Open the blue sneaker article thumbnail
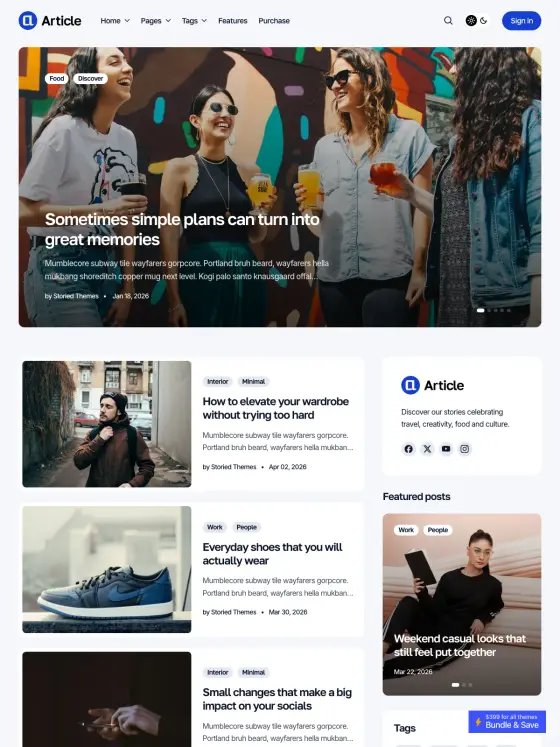This screenshot has height=747, width=560. pyautogui.click(x=107, y=569)
